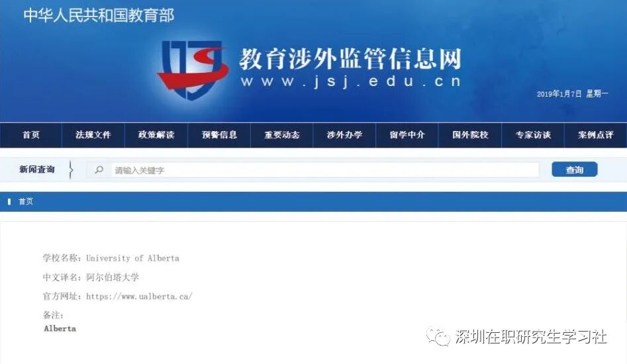Focus the 请输入关键字 keyword input field
627x364 pixels.
tap(324, 170)
